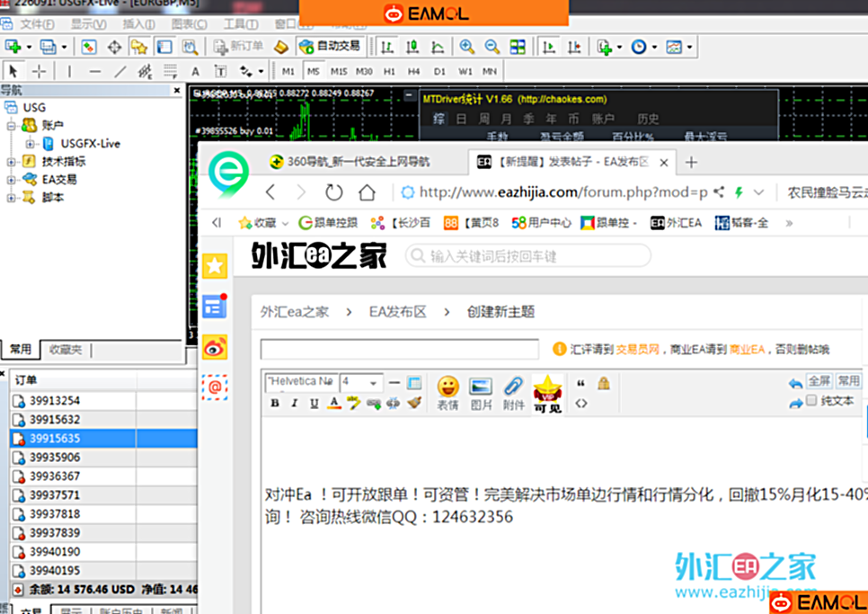
Task: Select the USG root tree item
Action: click(34, 107)
